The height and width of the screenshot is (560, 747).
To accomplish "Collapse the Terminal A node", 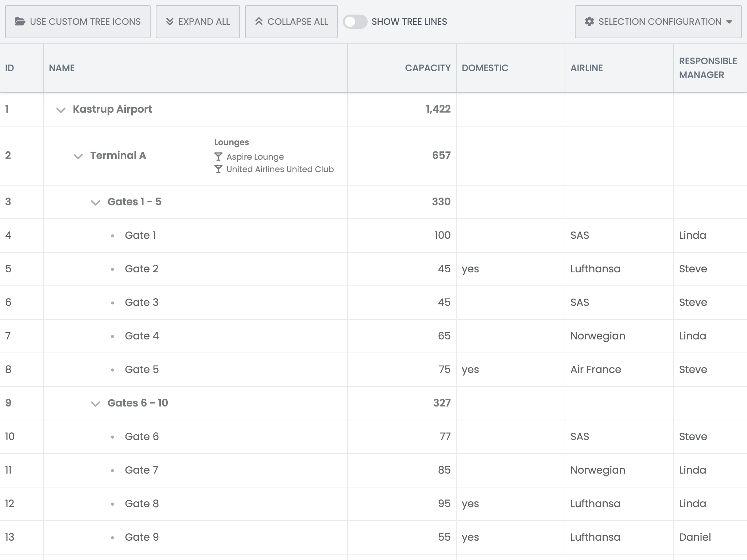I will pos(78,156).
